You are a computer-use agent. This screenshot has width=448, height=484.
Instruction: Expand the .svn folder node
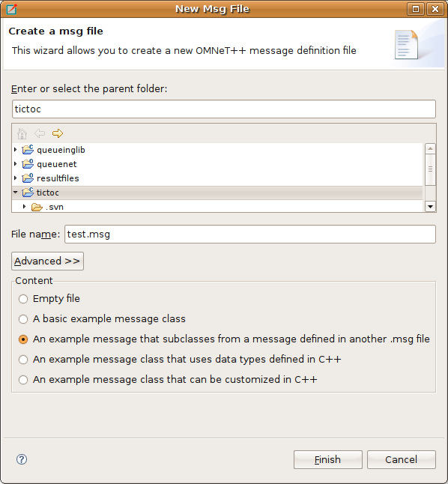click(25, 207)
